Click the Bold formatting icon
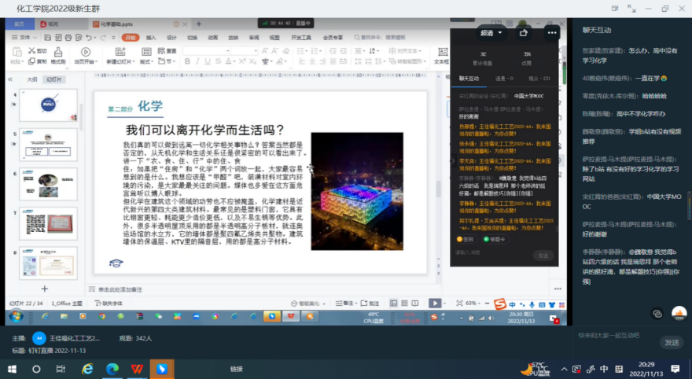The height and width of the screenshot is (380, 693). click(187, 61)
